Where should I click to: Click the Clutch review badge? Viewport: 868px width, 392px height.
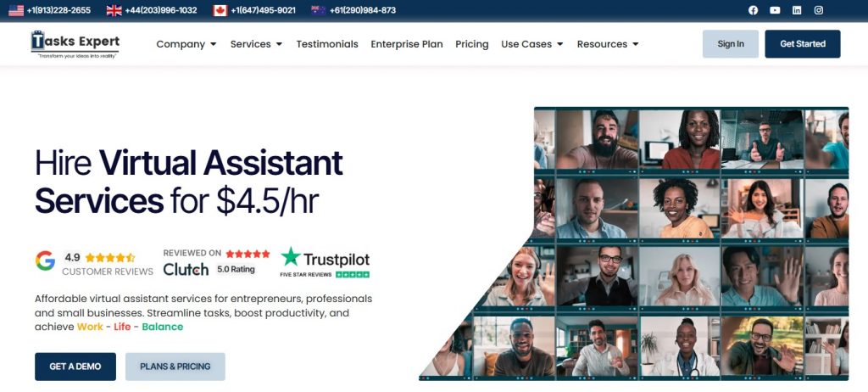216,262
